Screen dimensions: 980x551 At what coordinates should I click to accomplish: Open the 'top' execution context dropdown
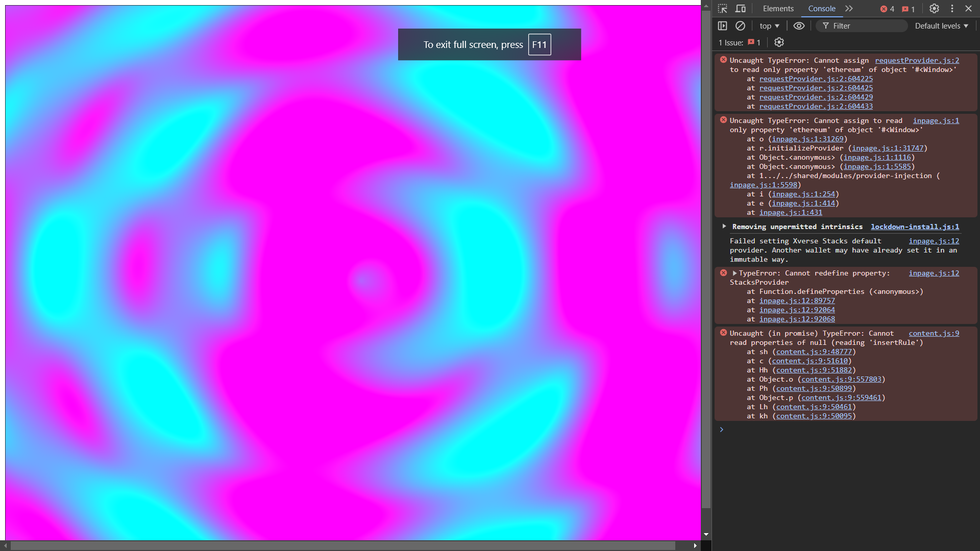coord(769,26)
